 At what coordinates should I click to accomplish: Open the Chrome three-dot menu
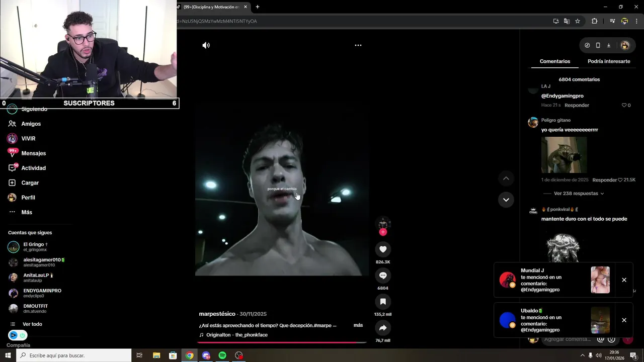[636, 21]
